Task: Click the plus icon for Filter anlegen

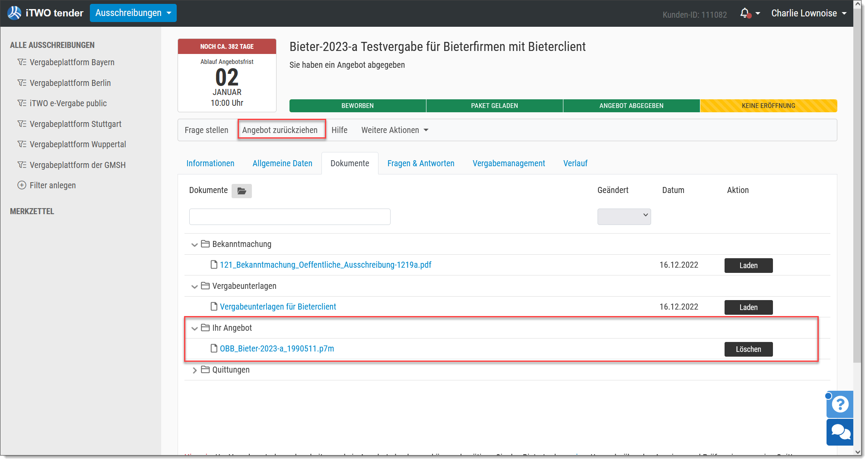Action: click(x=22, y=185)
